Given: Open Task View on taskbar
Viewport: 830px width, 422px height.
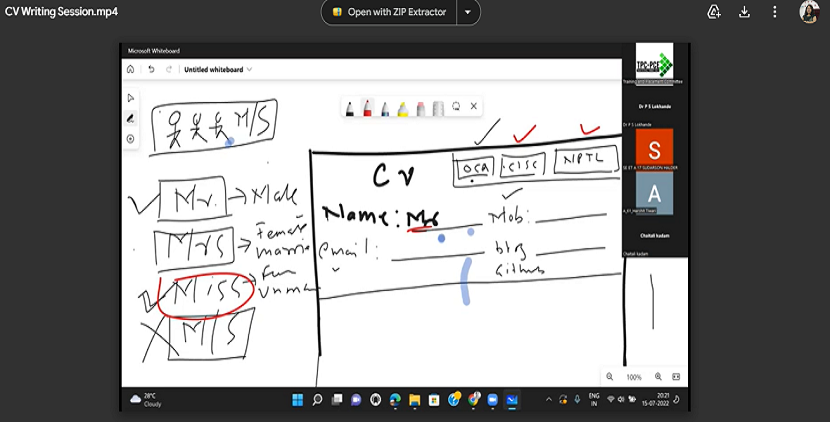Looking at the screenshot, I should [337, 400].
